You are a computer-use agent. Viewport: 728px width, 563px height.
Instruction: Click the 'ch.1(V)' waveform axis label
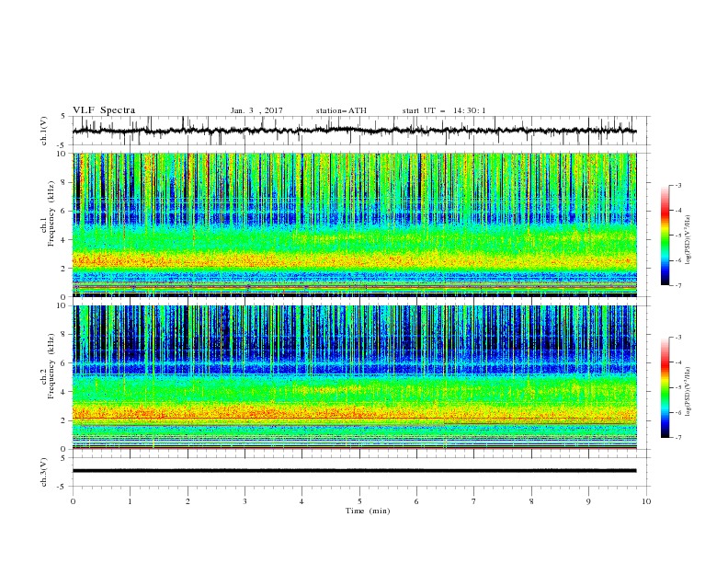click(44, 131)
